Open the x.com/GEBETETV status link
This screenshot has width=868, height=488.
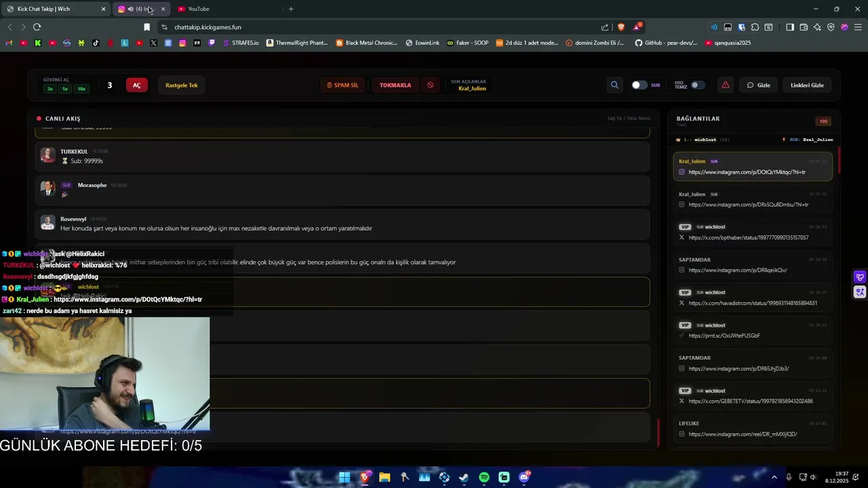point(751,401)
